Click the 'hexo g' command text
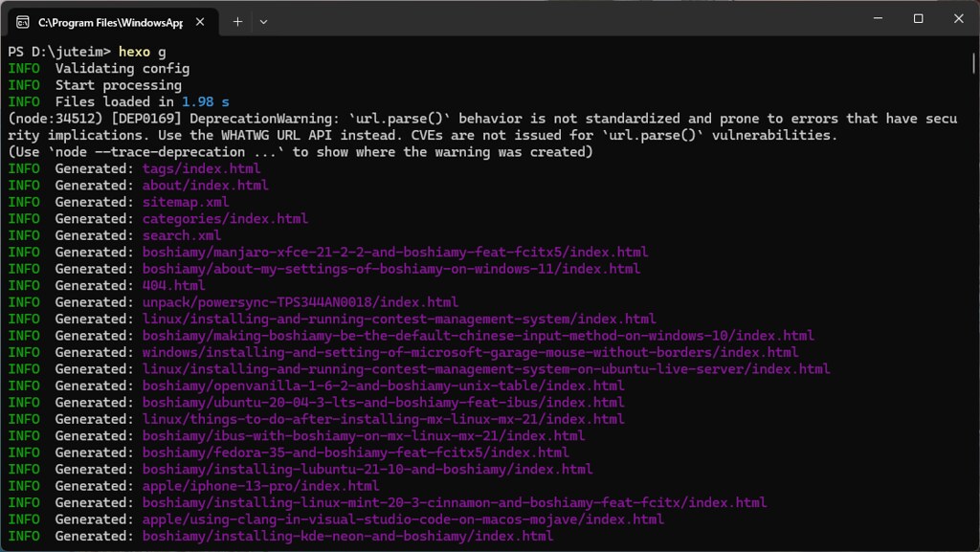 tap(142, 52)
